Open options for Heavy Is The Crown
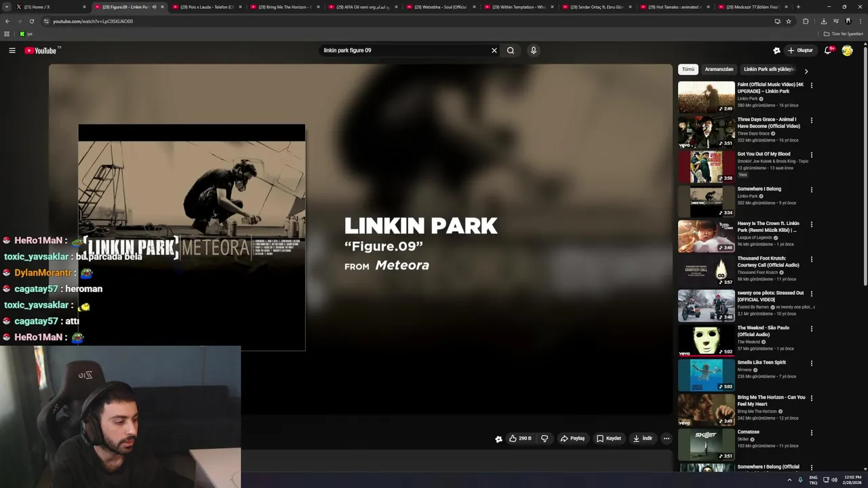 point(811,224)
